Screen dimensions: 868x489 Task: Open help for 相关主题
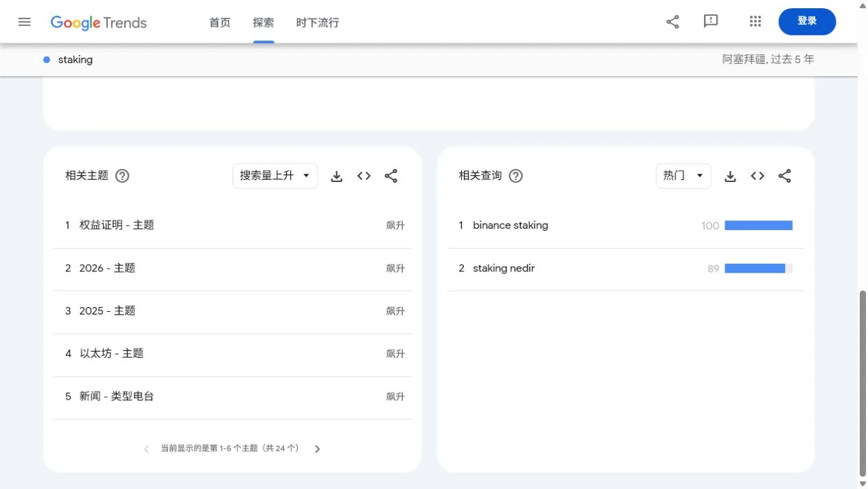[122, 176]
